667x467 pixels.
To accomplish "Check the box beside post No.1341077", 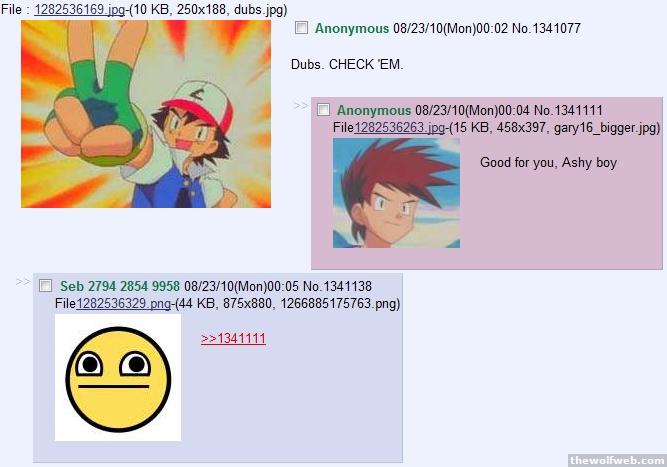I will [302, 28].
